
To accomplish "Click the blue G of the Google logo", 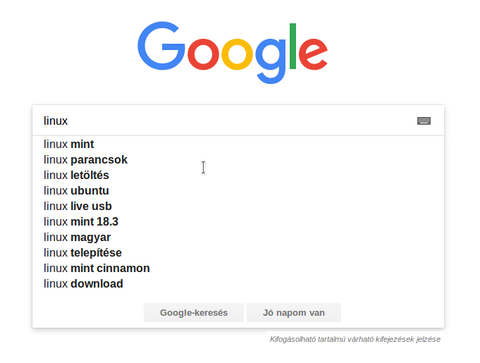I will (161, 46).
